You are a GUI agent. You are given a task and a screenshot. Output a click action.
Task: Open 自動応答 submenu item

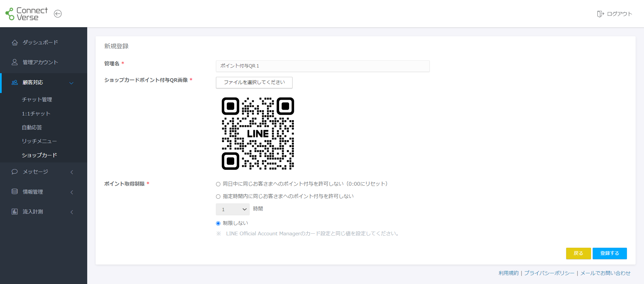pos(32,127)
